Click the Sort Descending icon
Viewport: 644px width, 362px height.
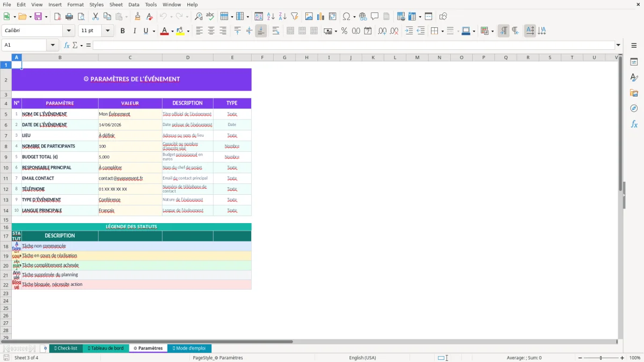[283, 17]
